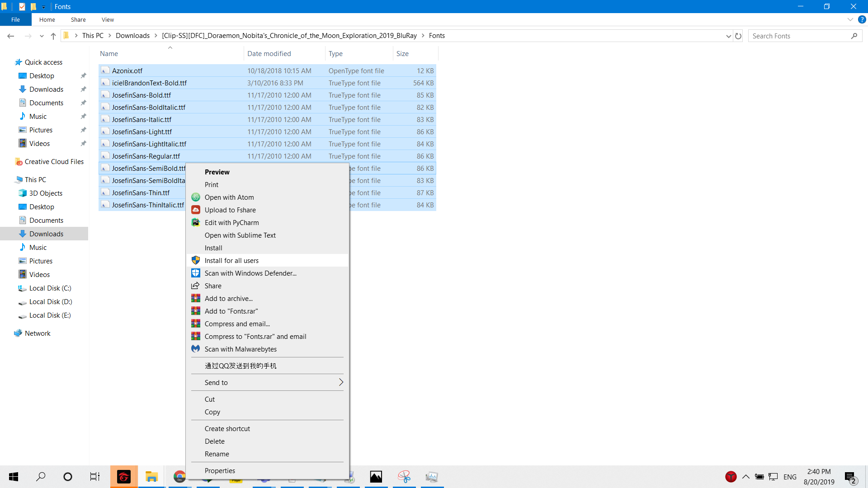
Task: Select Install in the context menu
Action: [x=267, y=248]
